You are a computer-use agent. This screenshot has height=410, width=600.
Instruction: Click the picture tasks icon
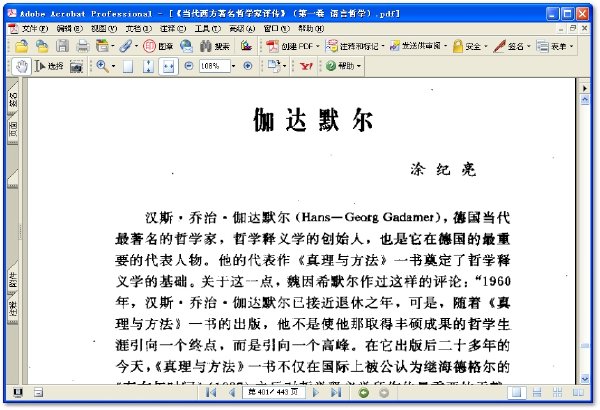pyautogui.click(x=246, y=46)
